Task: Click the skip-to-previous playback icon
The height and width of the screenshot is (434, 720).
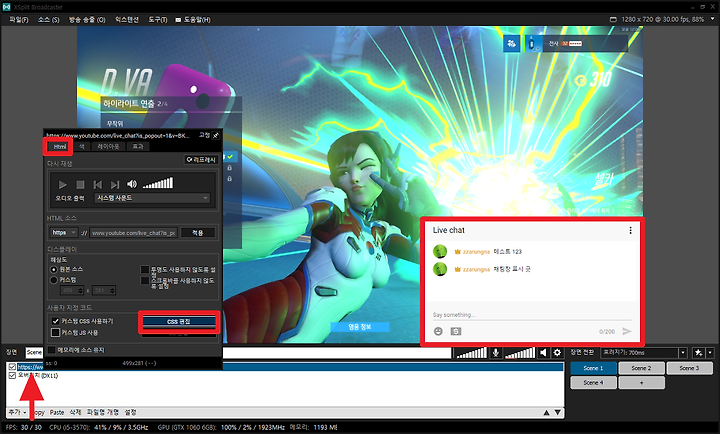Action: 97,184
